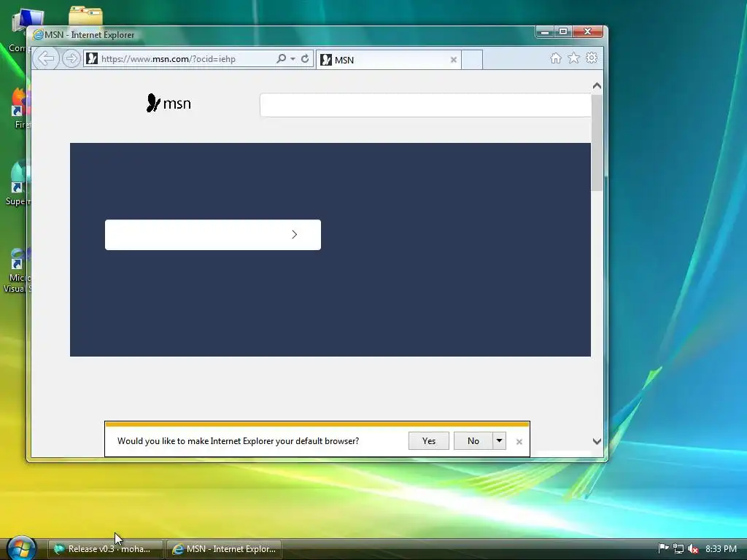
Task: Click the muted volume tray icon
Action: point(693,549)
